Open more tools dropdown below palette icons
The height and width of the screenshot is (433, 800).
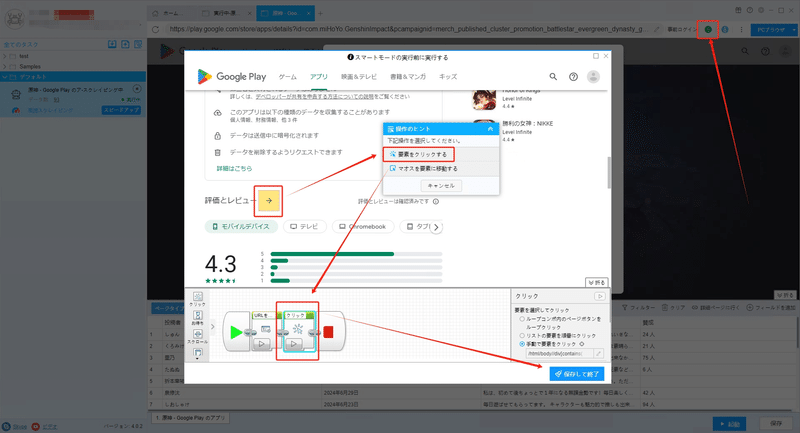click(x=197, y=359)
